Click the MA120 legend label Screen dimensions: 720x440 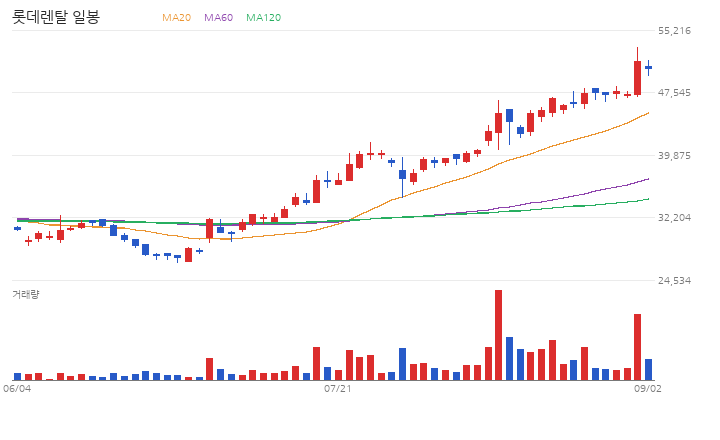tap(264, 17)
